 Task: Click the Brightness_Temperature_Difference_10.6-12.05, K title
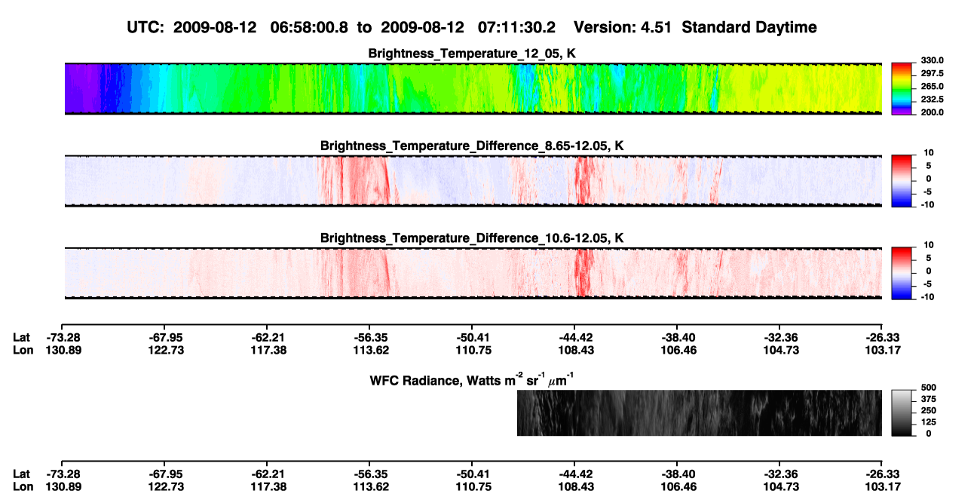click(x=472, y=238)
